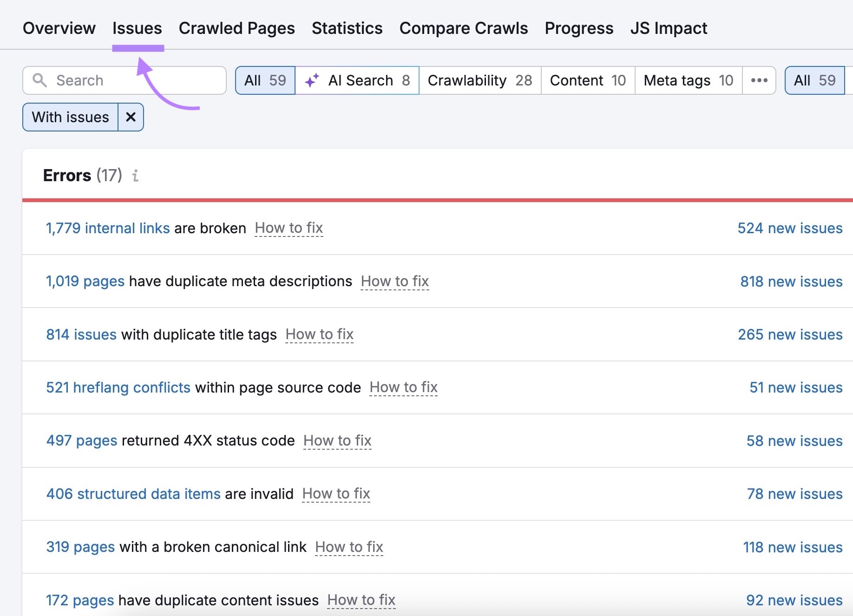Enable the Content 10 filter
The width and height of the screenshot is (853, 616).
coord(587,80)
